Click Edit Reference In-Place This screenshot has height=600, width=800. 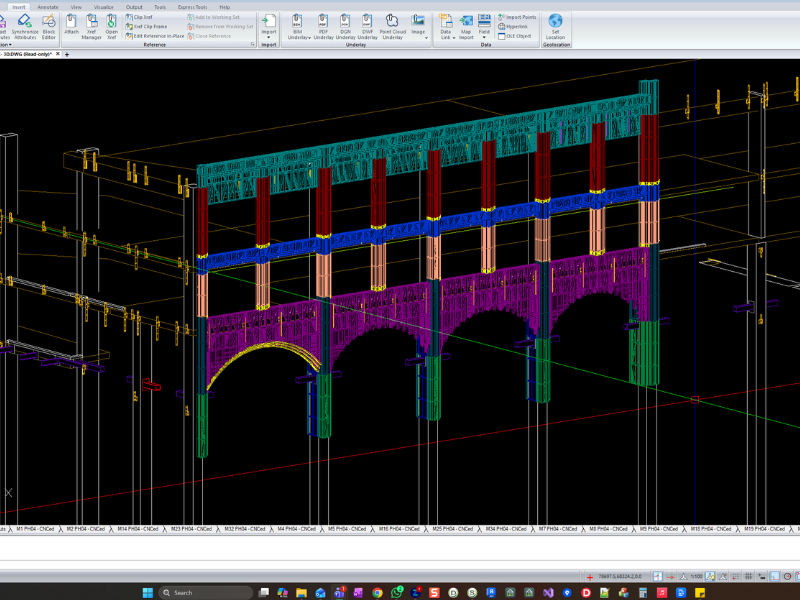(154, 35)
